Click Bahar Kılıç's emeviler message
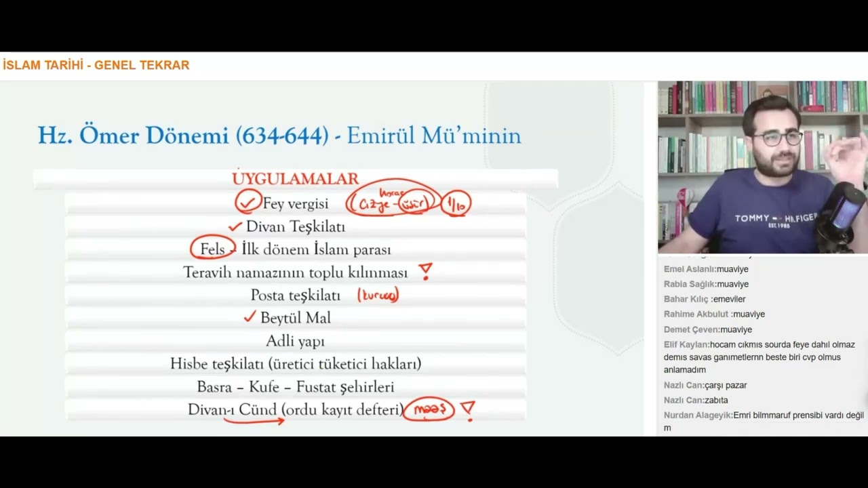Viewport: 868px width, 488px height. click(x=705, y=299)
